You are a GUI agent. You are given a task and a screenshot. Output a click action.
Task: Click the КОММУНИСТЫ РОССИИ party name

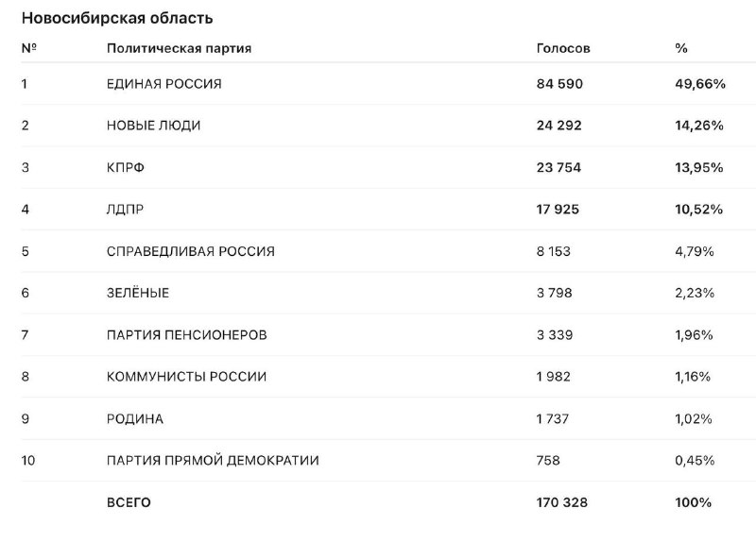(186, 376)
